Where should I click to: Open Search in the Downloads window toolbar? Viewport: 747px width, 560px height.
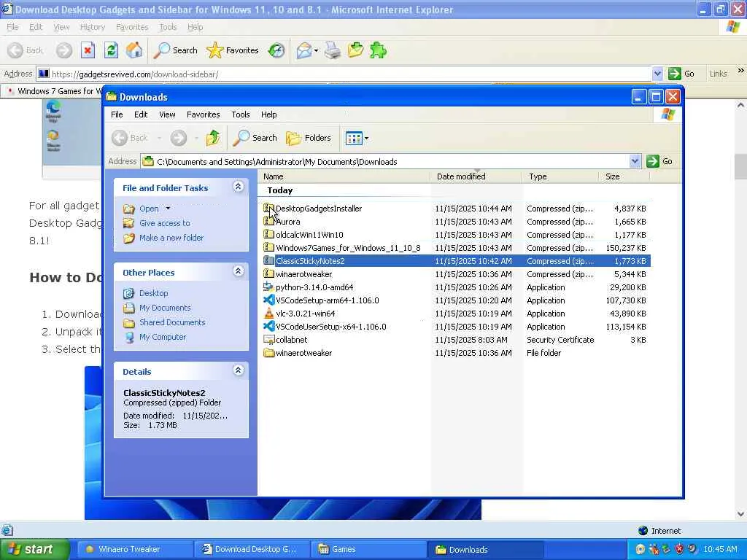pos(255,138)
